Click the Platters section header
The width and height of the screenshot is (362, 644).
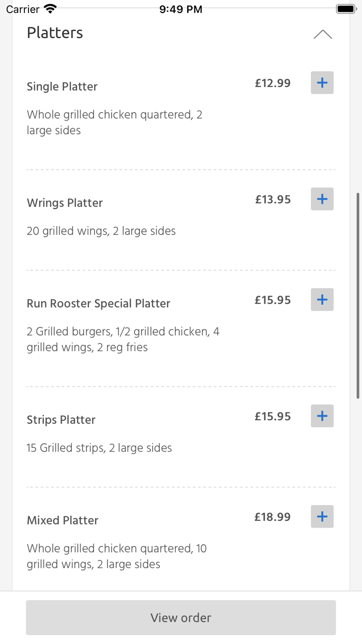coord(55,33)
